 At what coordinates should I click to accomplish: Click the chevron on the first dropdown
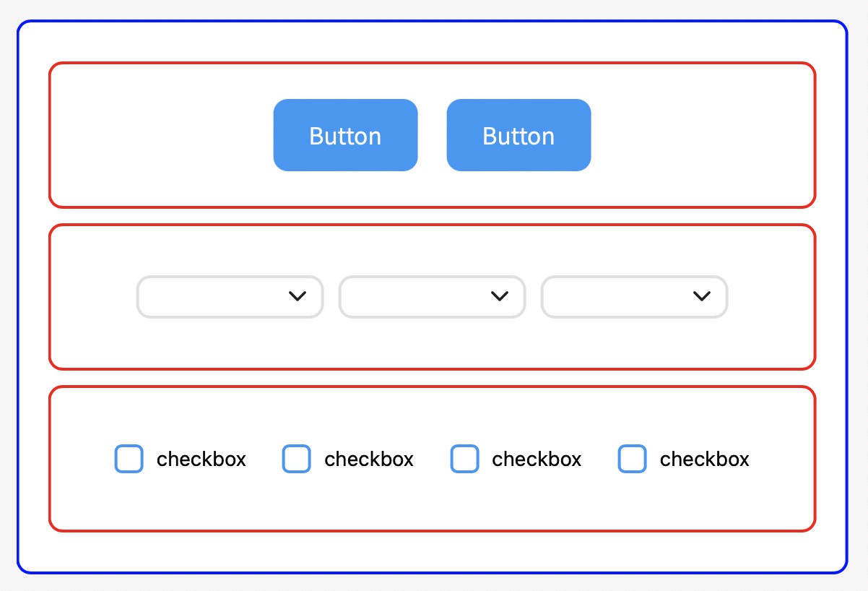point(296,297)
